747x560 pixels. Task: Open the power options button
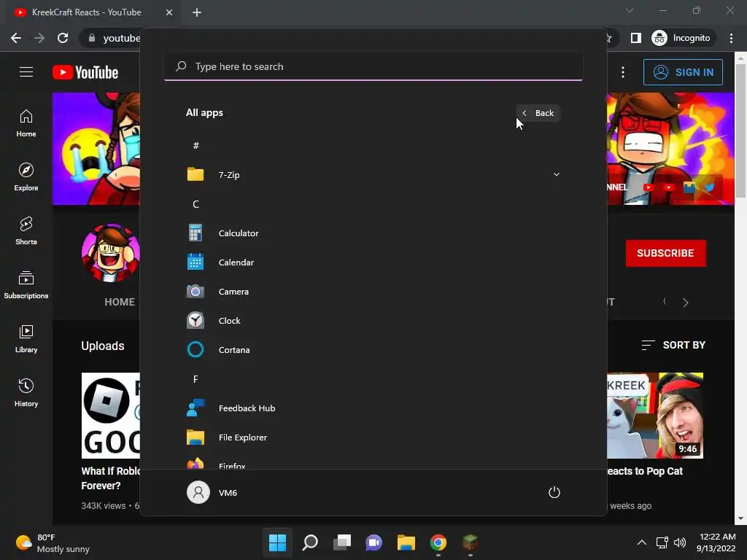point(554,492)
